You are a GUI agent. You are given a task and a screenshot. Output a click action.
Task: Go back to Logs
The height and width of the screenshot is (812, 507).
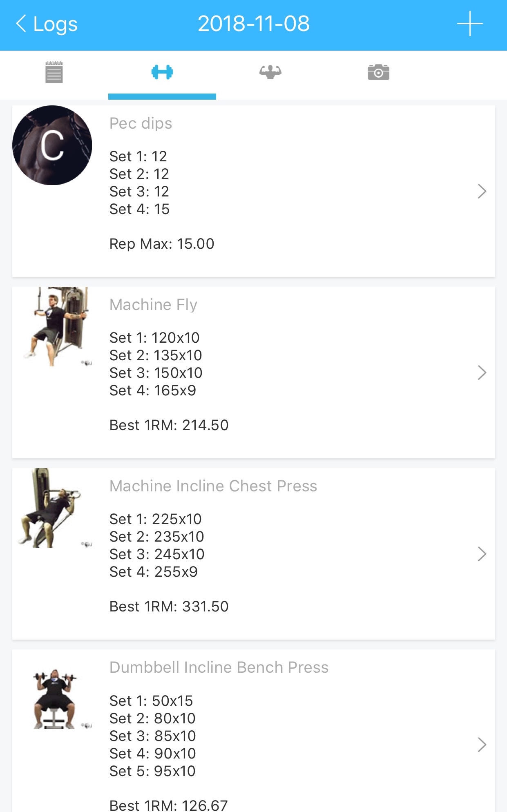click(x=47, y=24)
